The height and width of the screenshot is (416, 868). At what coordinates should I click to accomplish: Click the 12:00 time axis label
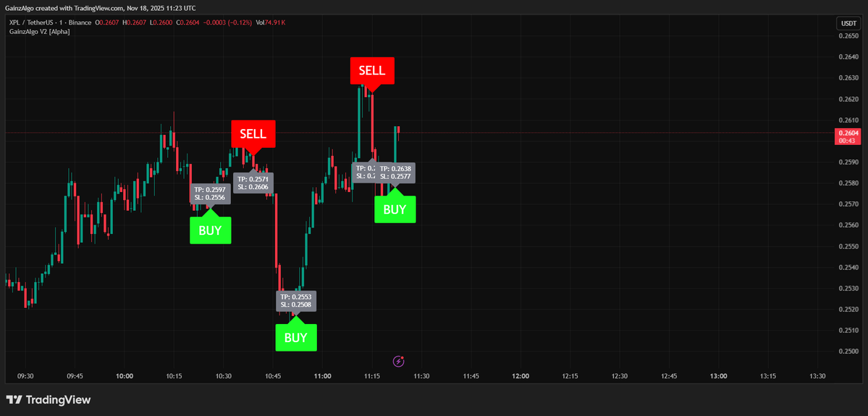(x=521, y=376)
